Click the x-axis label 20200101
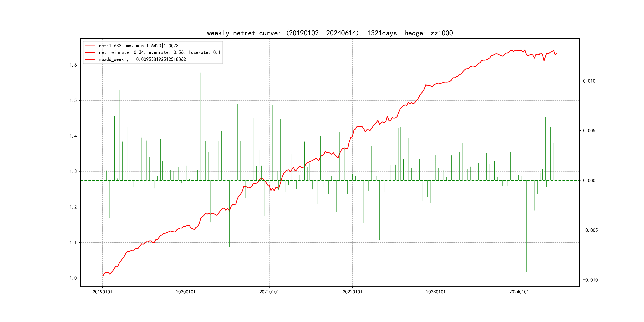 tap(185, 292)
